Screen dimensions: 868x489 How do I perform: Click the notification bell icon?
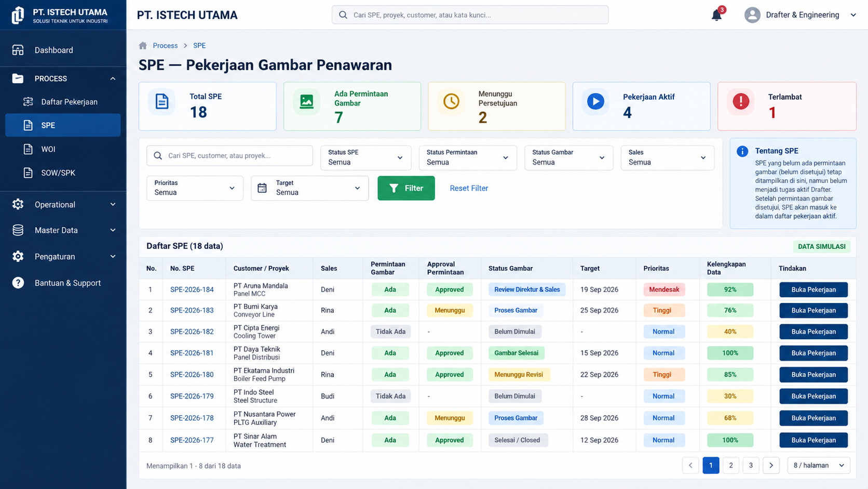pos(716,15)
